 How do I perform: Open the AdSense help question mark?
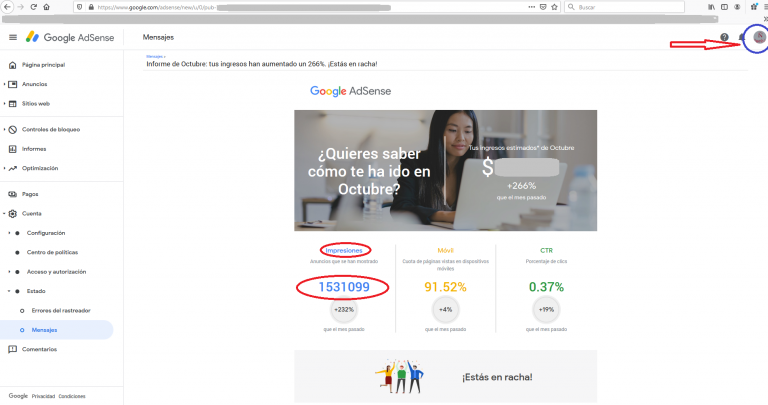coord(724,37)
